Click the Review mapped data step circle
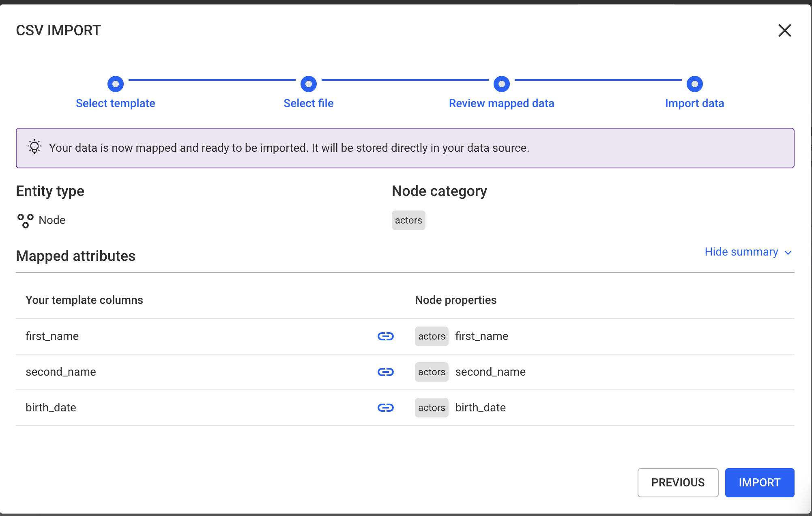 502,84
